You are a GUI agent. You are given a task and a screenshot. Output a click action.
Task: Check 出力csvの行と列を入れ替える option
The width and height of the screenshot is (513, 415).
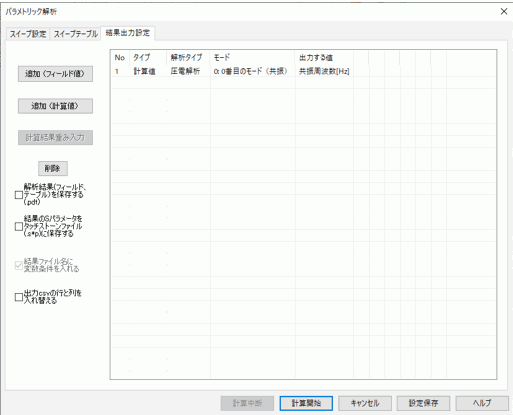click(19, 297)
